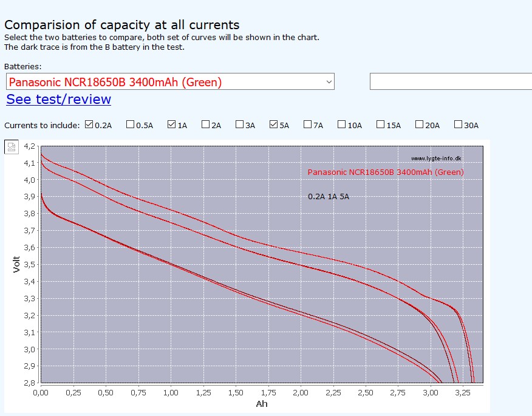The width and height of the screenshot is (532, 416).
Task: Open the second empty battery dropdown
Action: pyautogui.click(x=451, y=82)
